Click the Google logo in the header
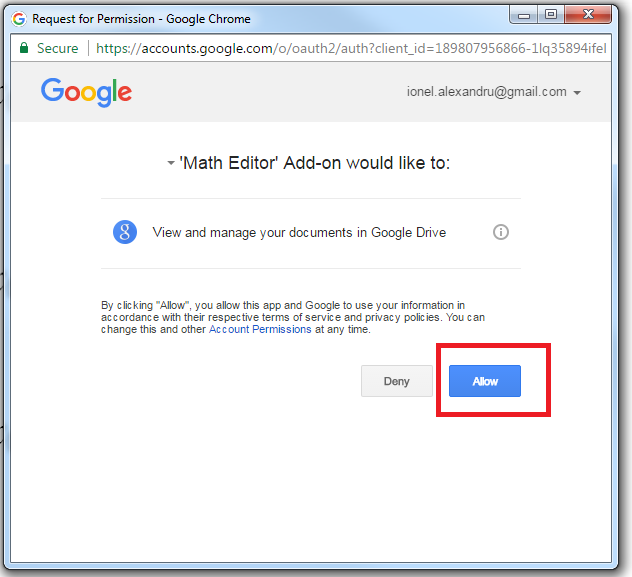 [86, 93]
